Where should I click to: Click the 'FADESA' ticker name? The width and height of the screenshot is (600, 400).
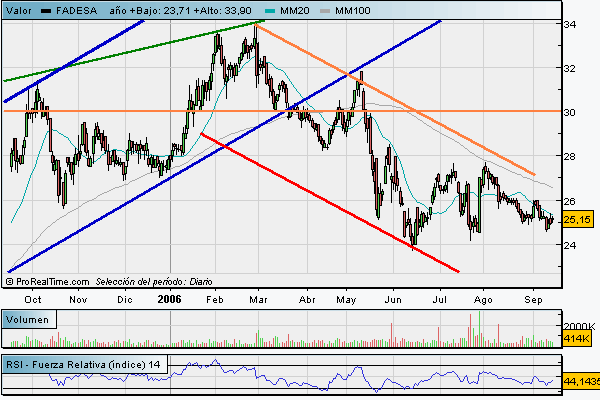point(77,11)
